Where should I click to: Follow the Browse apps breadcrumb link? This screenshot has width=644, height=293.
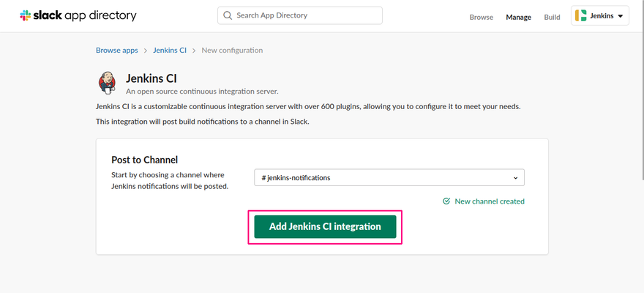(117, 50)
